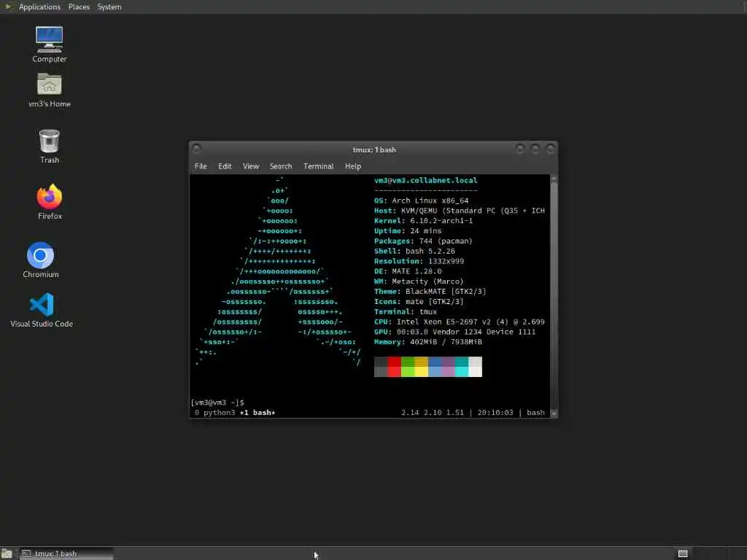Click the 'Resolution: 1332x999' line
This screenshot has height=560, width=747.
pyautogui.click(x=419, y=261)
